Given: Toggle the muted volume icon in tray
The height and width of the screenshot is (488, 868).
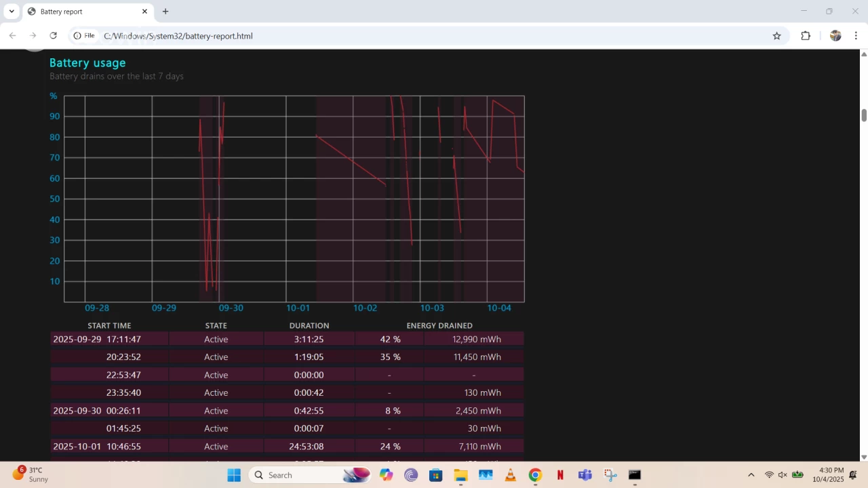Looking at the screenshot, I should (783, 475).
